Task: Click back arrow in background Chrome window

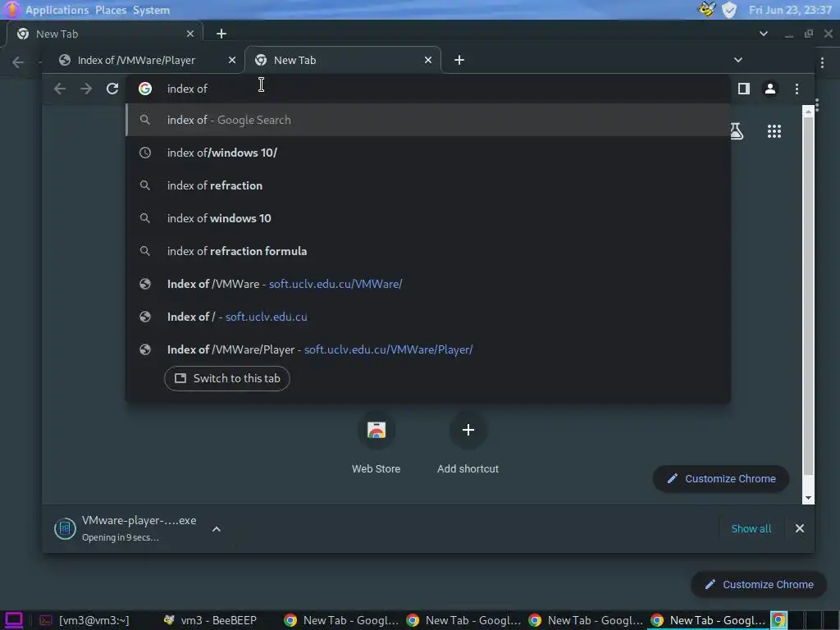Action: click(18, 62)
